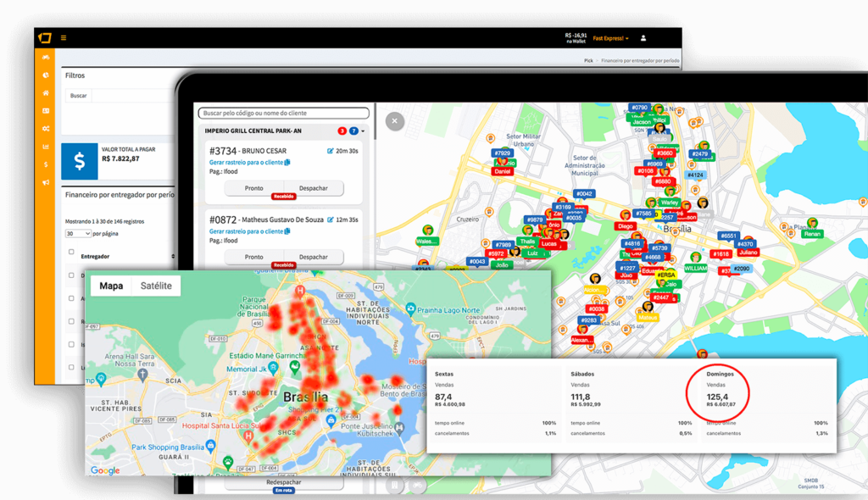Click Gerar rastreio para o cliente for #3734

[x=246, y=162]
